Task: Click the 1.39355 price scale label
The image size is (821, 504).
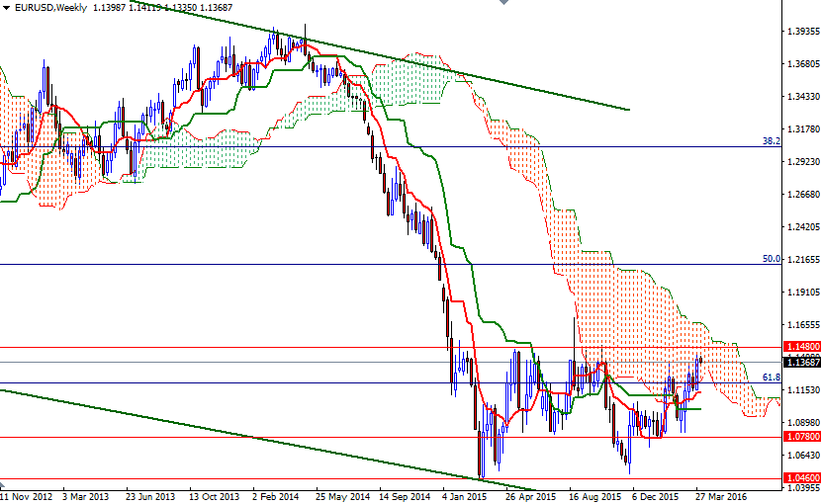Action: [803, 32]
